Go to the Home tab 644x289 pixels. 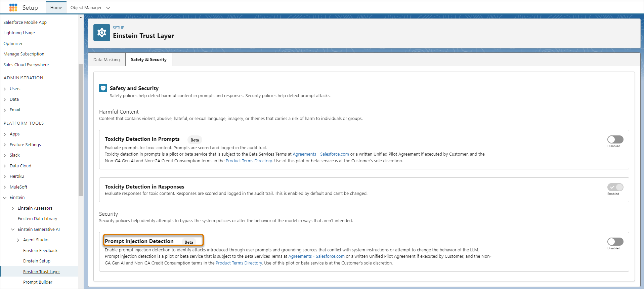[x=56, y=7]
